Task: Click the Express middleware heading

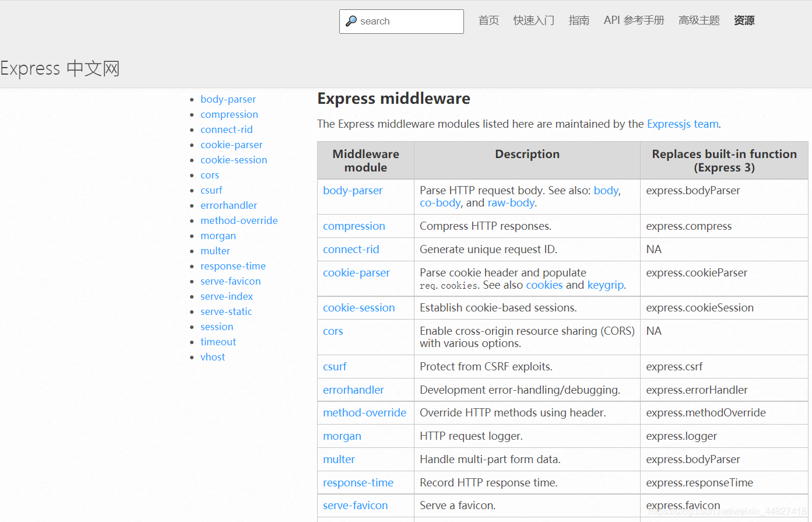Action: (x=393, y=98)
